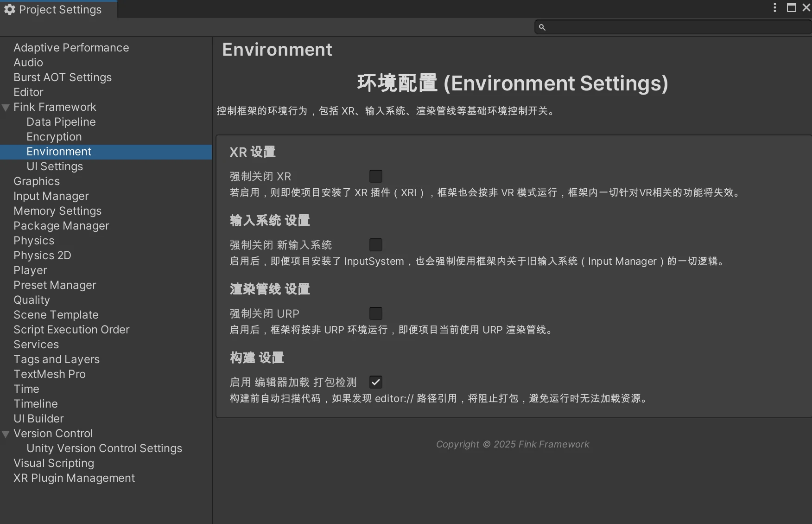
Task: Check the 强制关闭 URP option
Action: click(375, 313)
